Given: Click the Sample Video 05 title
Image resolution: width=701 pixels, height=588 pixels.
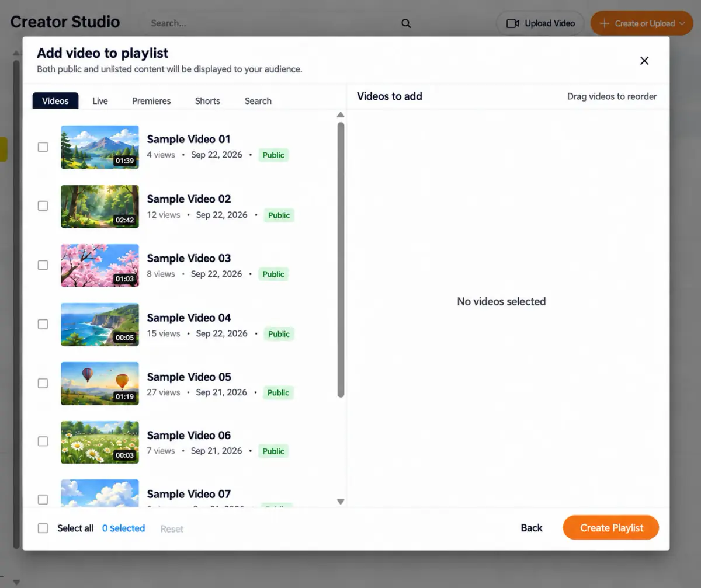Looking at the screenshot, I should point(189,377).
